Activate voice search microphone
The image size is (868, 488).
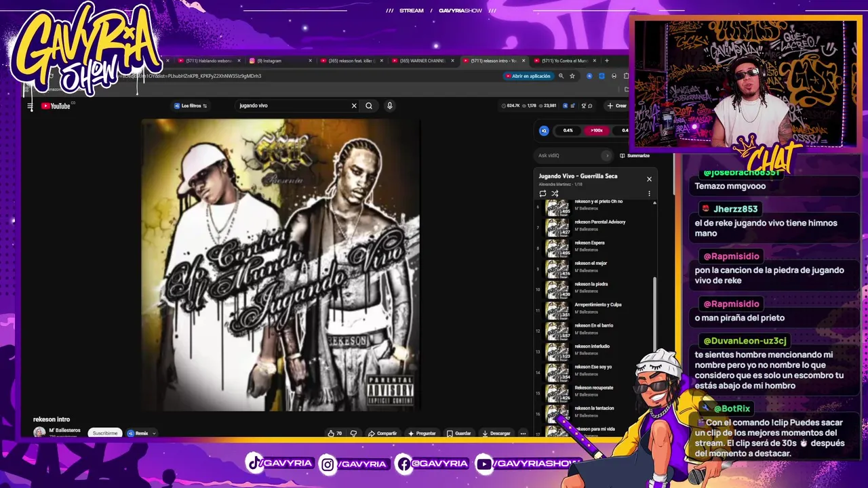point(389,106)
